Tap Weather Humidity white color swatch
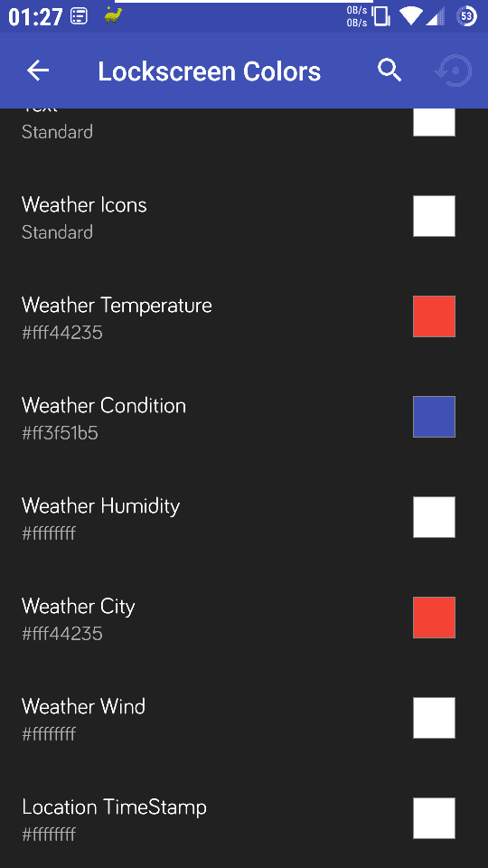 tap(434, 517)
